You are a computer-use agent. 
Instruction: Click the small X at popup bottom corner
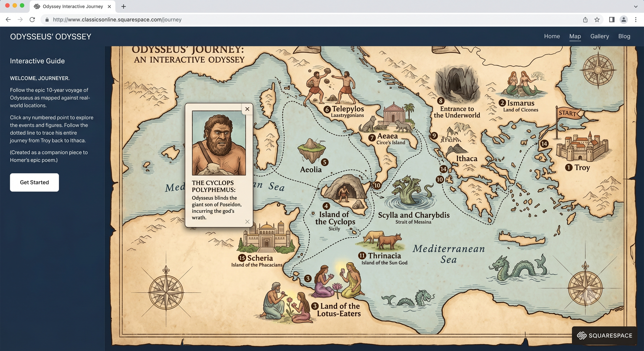coord(247,222)
